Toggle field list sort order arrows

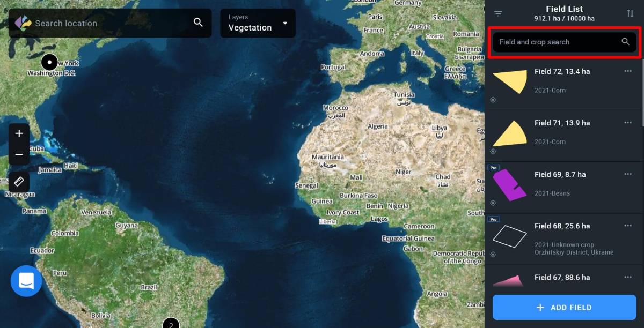pyautogui.click(x=630, y=13)
